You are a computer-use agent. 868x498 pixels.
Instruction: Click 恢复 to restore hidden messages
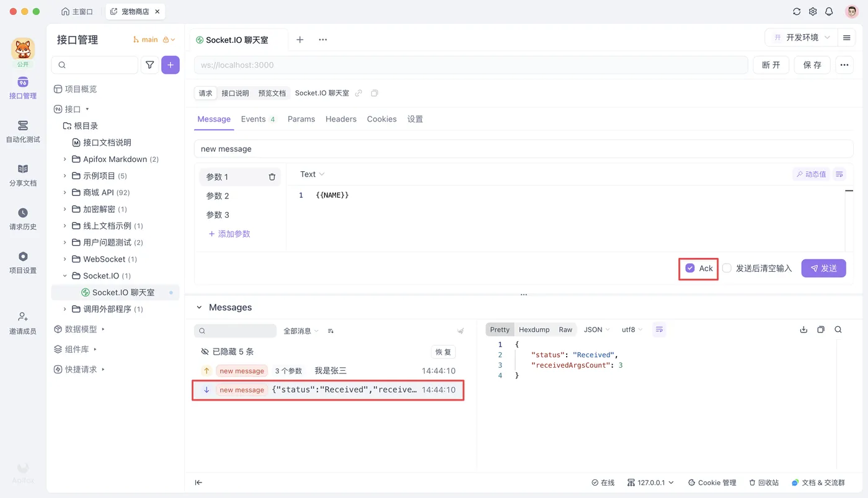[443, 352]
